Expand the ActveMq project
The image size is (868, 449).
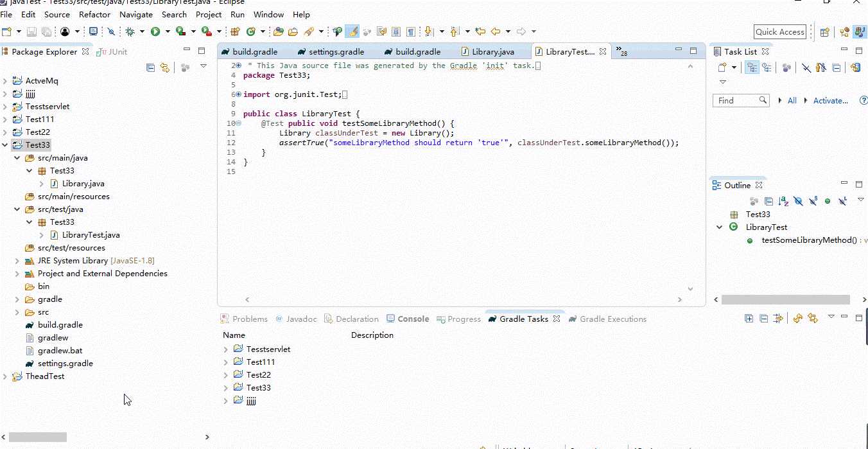(x=5, y=81)
